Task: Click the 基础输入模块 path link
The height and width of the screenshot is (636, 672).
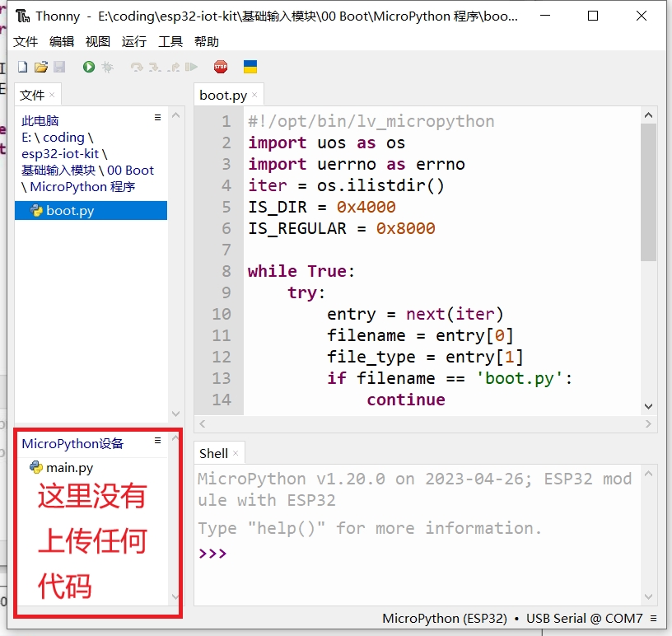Action: click(58, 171)
